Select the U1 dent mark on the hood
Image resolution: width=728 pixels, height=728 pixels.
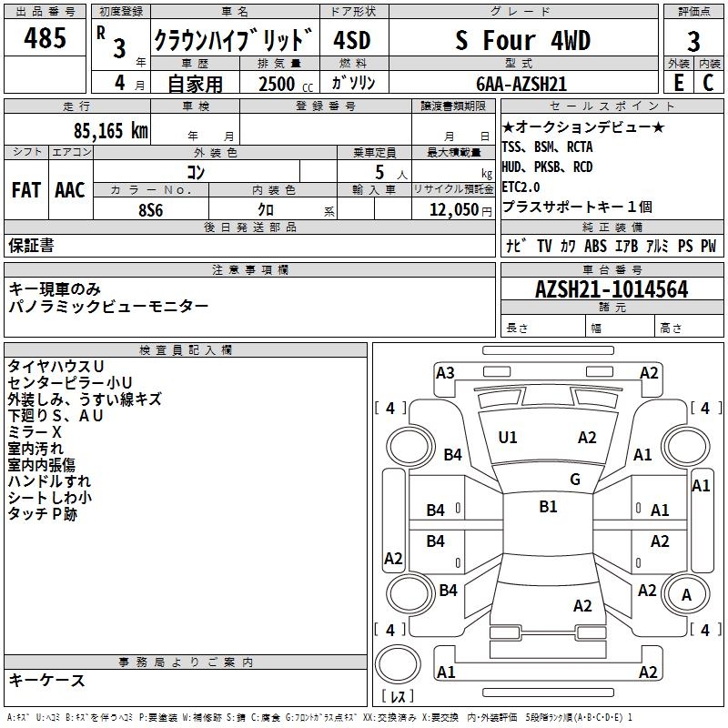(x=508, y=438)
